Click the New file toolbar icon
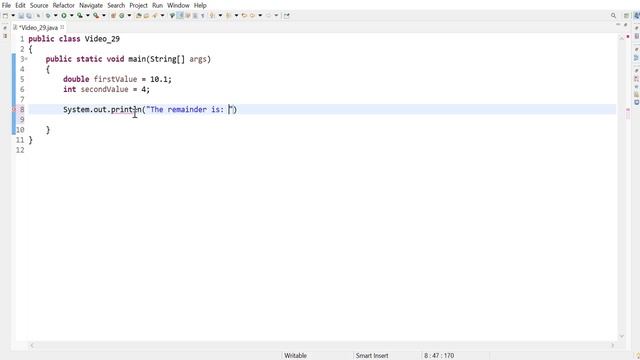This screenshot has width=640, height=360. tap(5, 16)
